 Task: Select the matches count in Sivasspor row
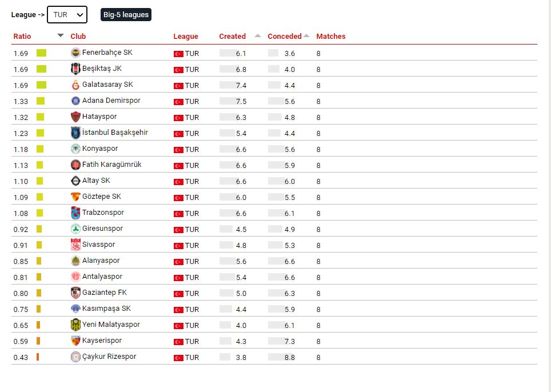tap(318, 246)
